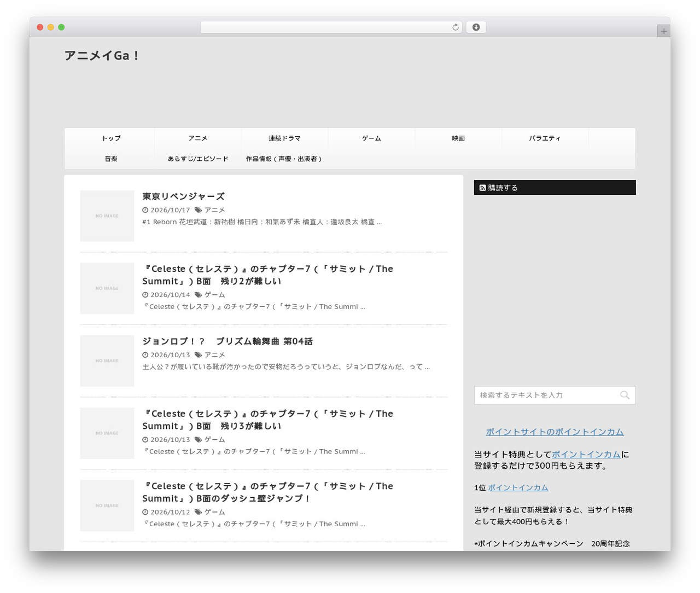
Task: Click the アニメイGa！ site title
Action: click(102, 55)
